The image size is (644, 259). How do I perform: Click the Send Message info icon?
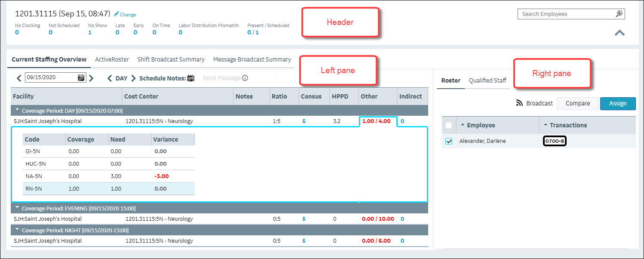pyautogui.click(x=245, y=78)
